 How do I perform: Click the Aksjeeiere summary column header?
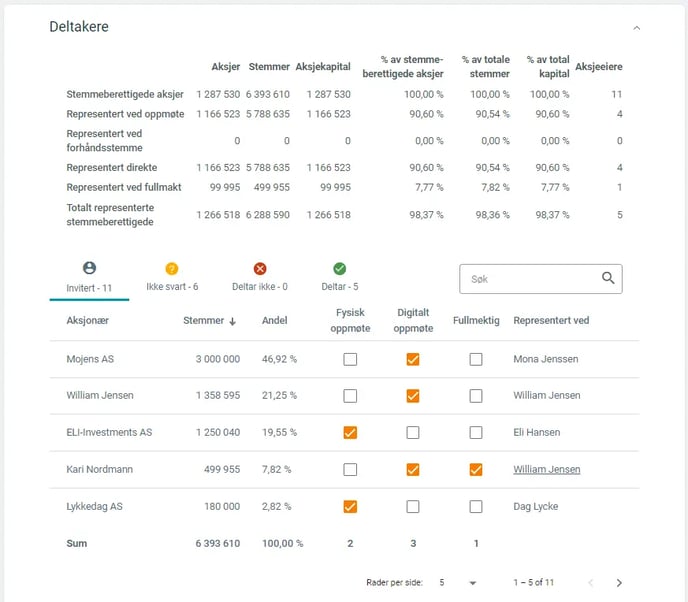point(598,67)
